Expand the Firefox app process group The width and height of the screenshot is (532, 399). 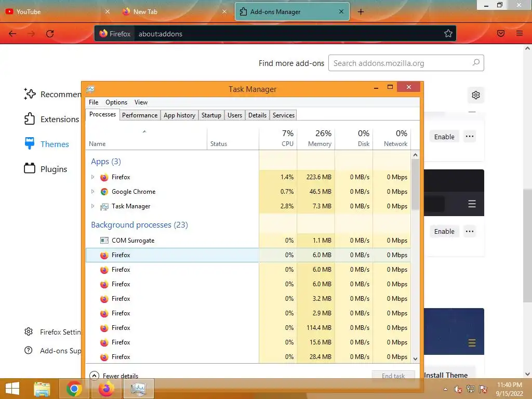[92, 177]
